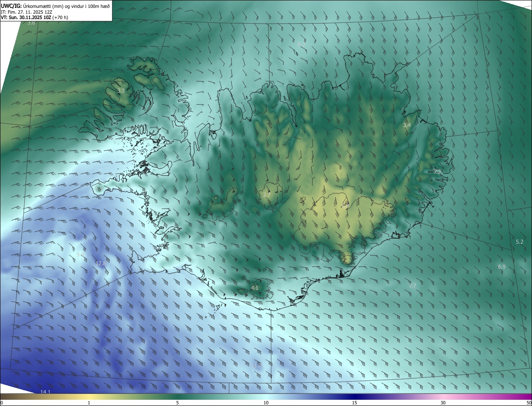Click the 50 tick on the color scale

tap(529, 403)
